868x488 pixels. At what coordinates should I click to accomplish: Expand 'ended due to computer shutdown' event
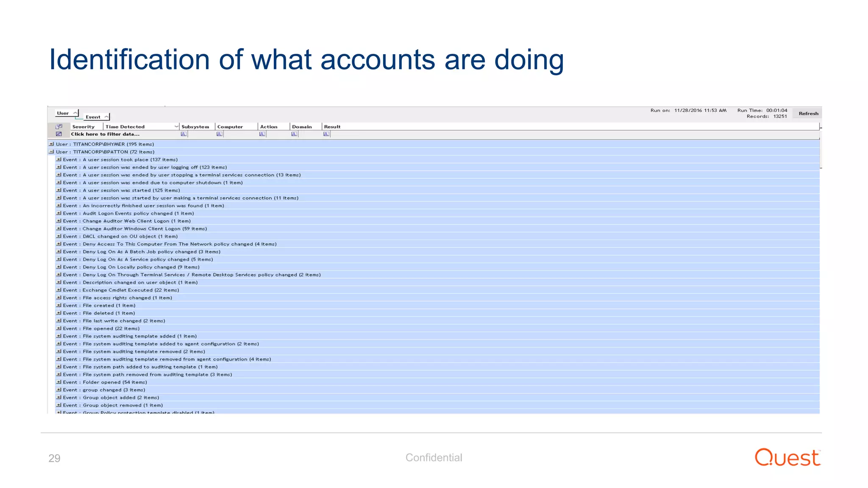click(59, 183)
